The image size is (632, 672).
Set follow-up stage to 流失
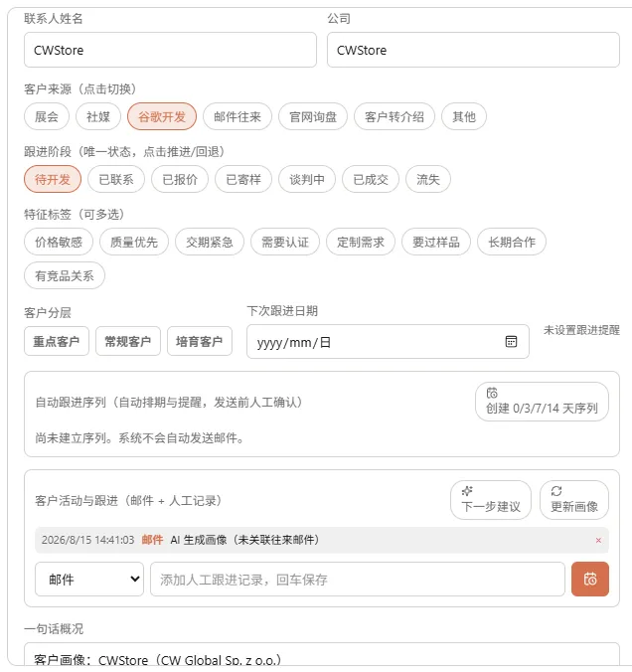[x=428, y=179]
